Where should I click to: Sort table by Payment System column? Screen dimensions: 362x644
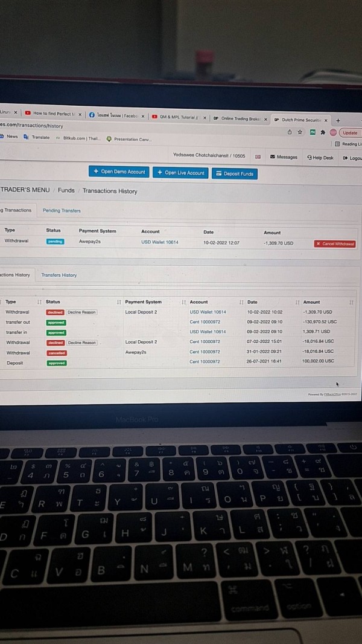pos(144,302)
